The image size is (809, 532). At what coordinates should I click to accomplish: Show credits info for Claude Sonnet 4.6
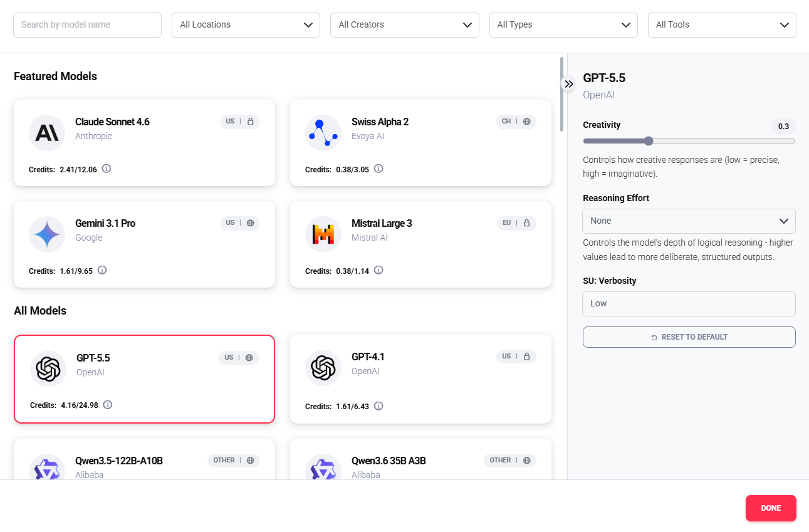coord(107,169)
